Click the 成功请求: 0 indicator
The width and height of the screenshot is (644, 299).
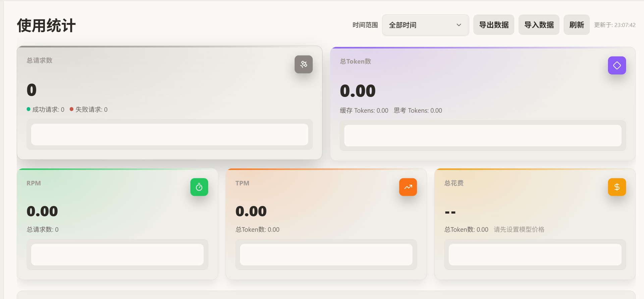(x=45, y=110)
